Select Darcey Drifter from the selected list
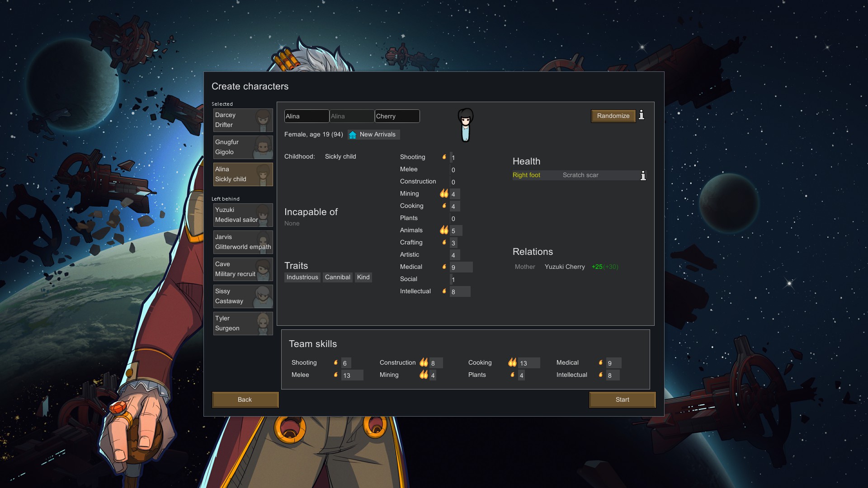The width and height of the screenshot is (868, 488). (x=243, y=120)
